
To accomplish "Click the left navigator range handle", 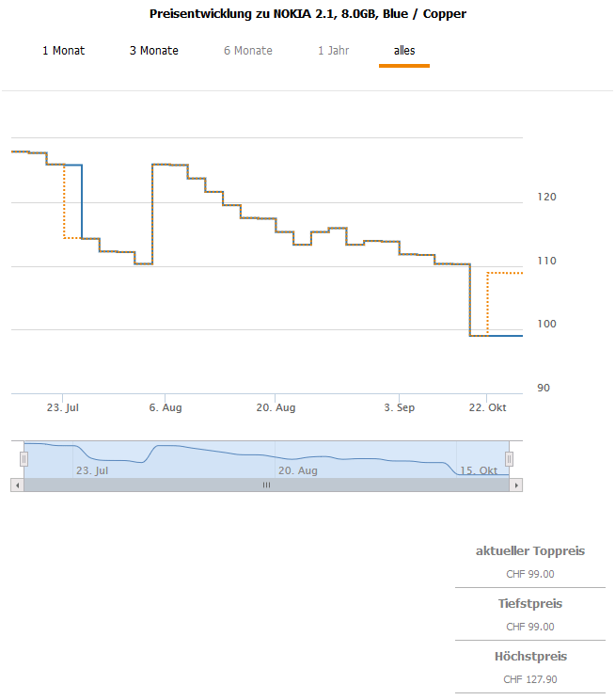I will pos(24,458).
